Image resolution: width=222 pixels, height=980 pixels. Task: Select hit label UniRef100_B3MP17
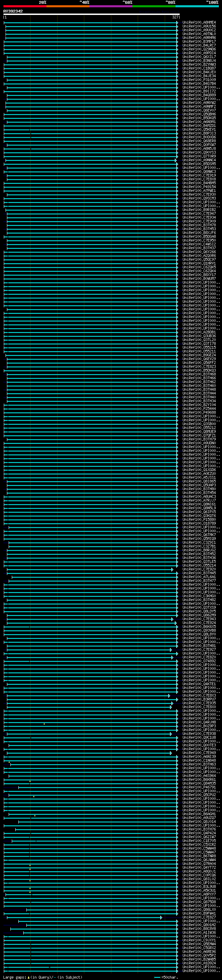click(199, 41)
